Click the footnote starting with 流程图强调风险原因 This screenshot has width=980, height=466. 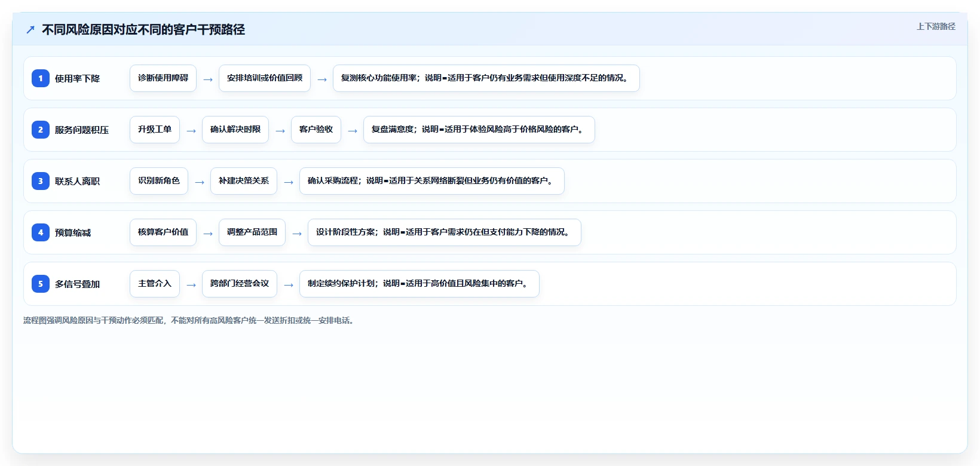(190, 320)
